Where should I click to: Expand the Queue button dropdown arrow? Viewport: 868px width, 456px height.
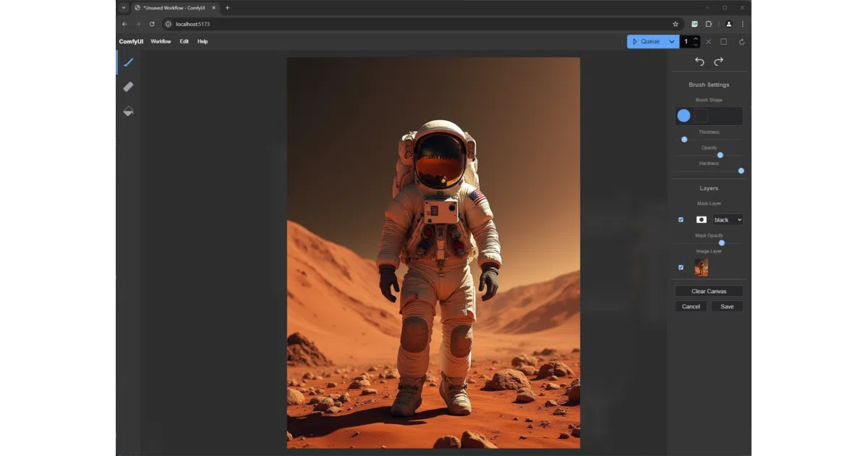point(672,42)
